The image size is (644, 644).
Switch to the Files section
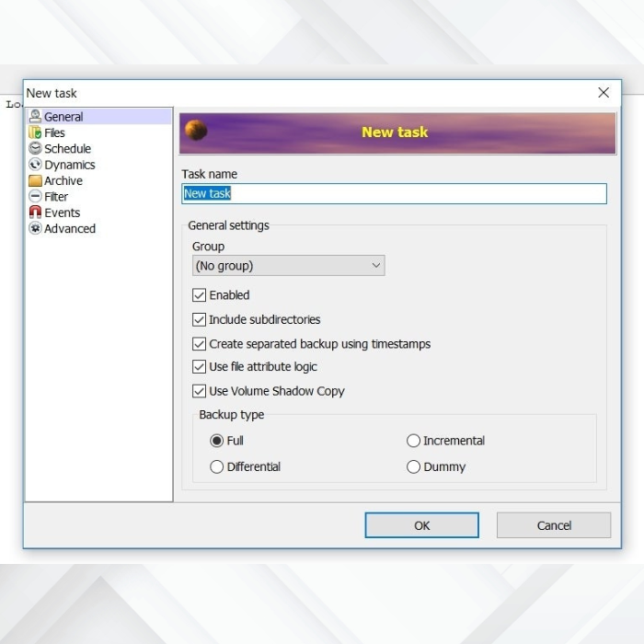point(54,133)
